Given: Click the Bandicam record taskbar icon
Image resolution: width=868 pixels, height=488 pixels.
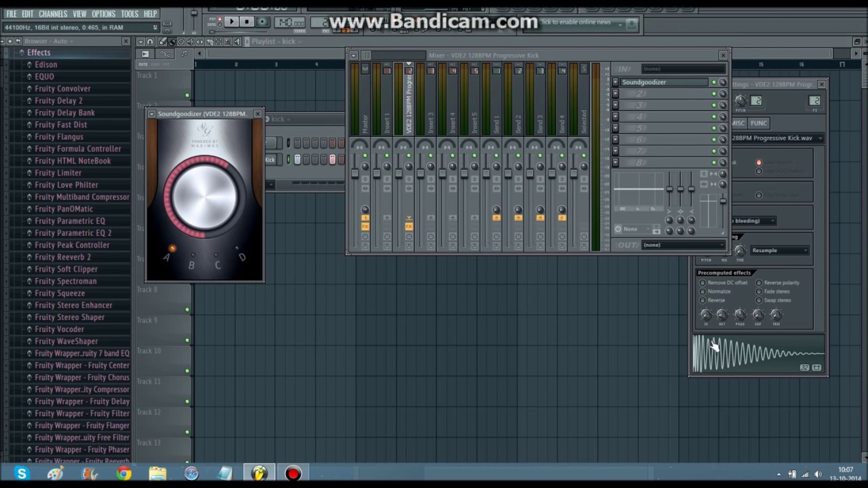Looking at the screenshot, I should pyautogui.click(x=293, y=474).
